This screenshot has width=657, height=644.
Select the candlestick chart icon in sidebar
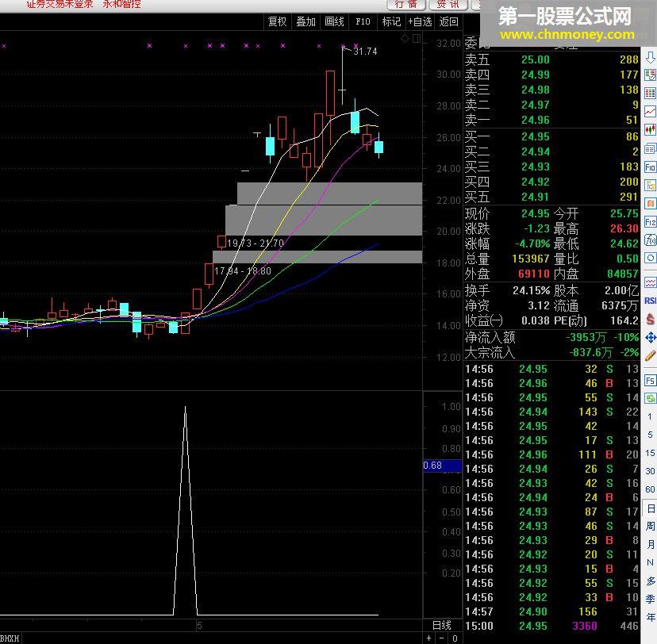[651, 130]
